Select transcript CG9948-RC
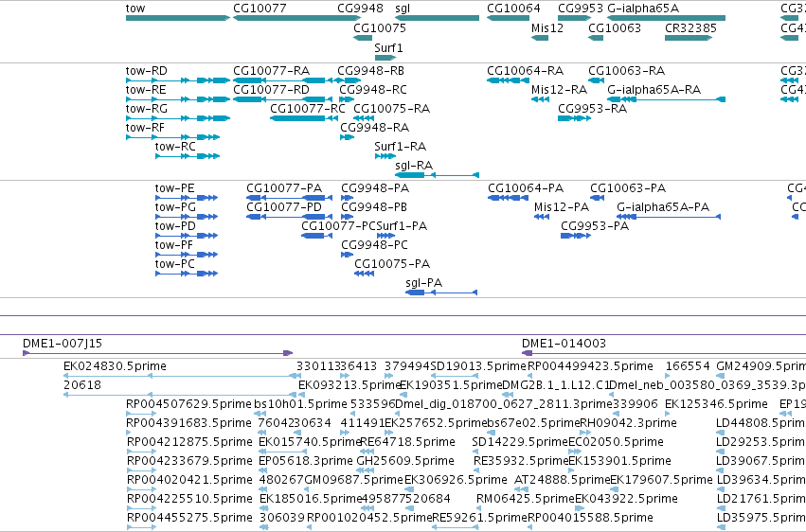 (373, 90)
